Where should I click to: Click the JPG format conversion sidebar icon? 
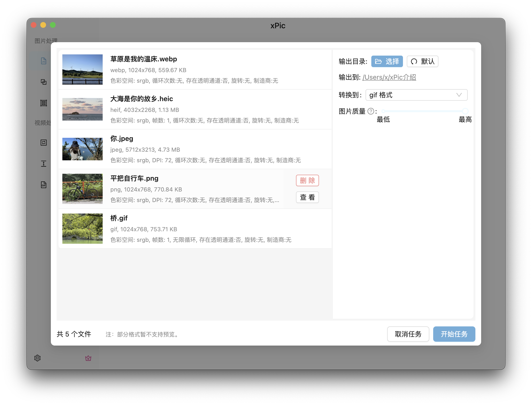tap(43, 61)
